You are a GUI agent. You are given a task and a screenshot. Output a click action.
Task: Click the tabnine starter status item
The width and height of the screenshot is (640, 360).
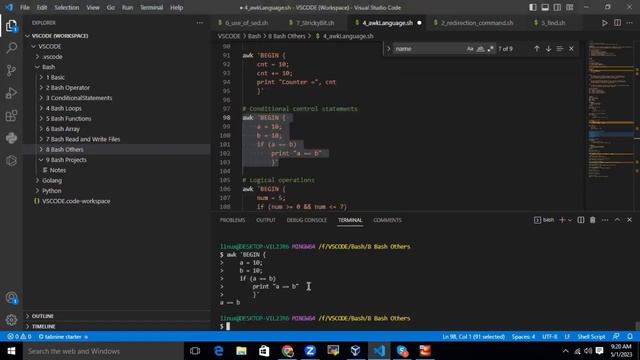coord(63,337)
